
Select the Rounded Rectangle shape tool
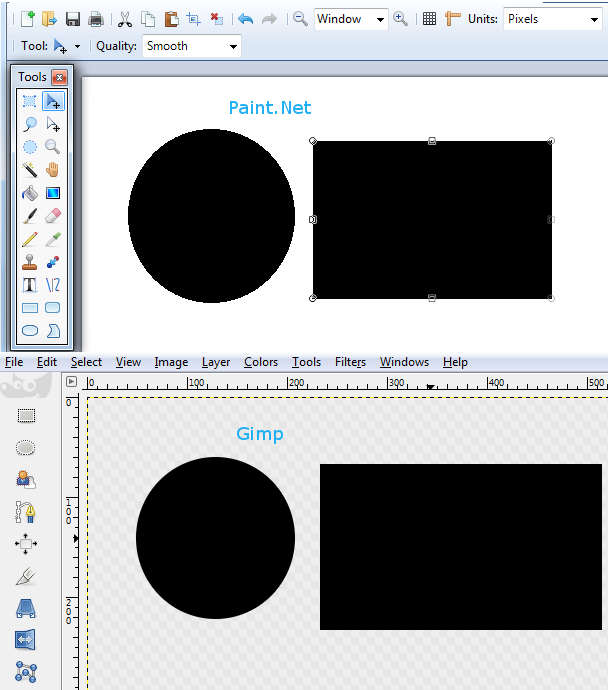click(x=53, y=308)
